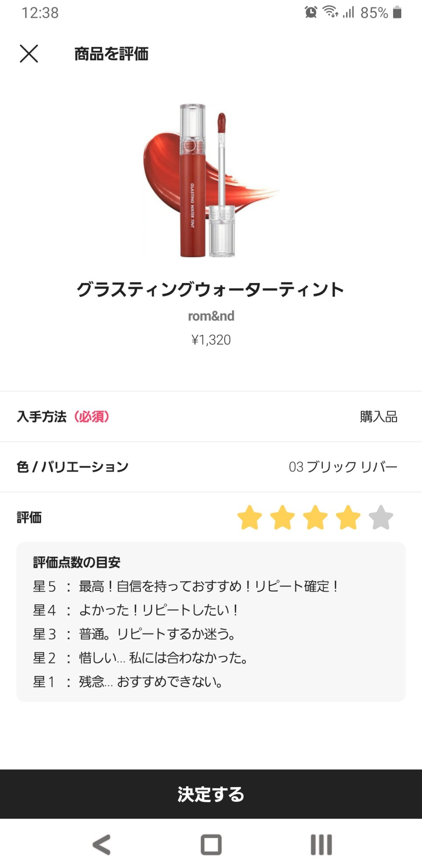The image size is (422, 868).
Task: Open the recent apps navigation icon
Action: 321,844
